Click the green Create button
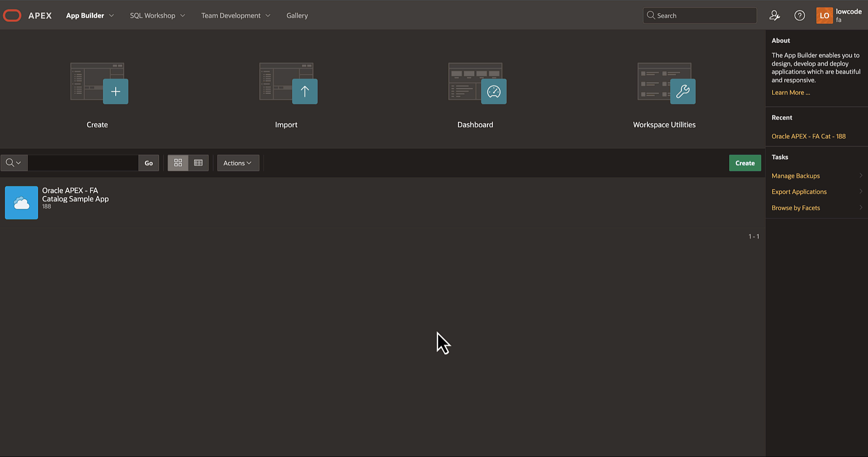 (x=745, y=163)
